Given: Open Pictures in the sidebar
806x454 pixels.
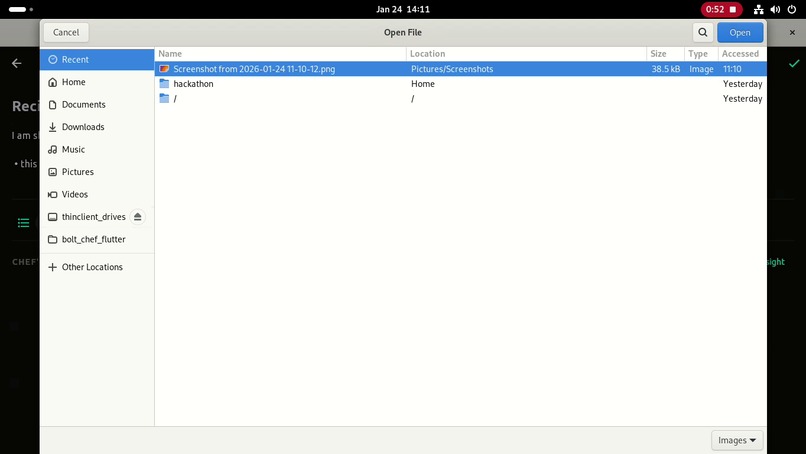Looking at the screenshot, I should (x=97, y=172).
